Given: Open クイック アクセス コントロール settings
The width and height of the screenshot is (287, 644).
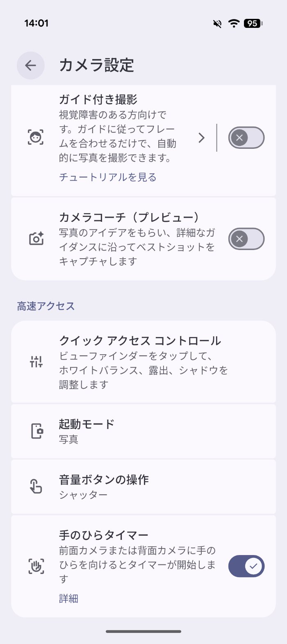Looking at the screenshot, I should click(x=143, y=362).
